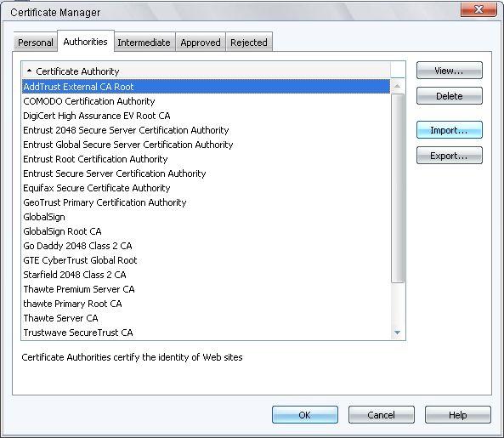Cancel the Certificate Manager dialog
504x438 pixels.
tap(382, 415)
